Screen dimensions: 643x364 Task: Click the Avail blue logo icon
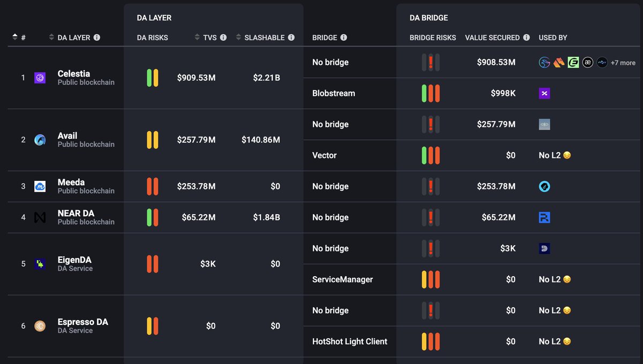(x=40, y=140)
